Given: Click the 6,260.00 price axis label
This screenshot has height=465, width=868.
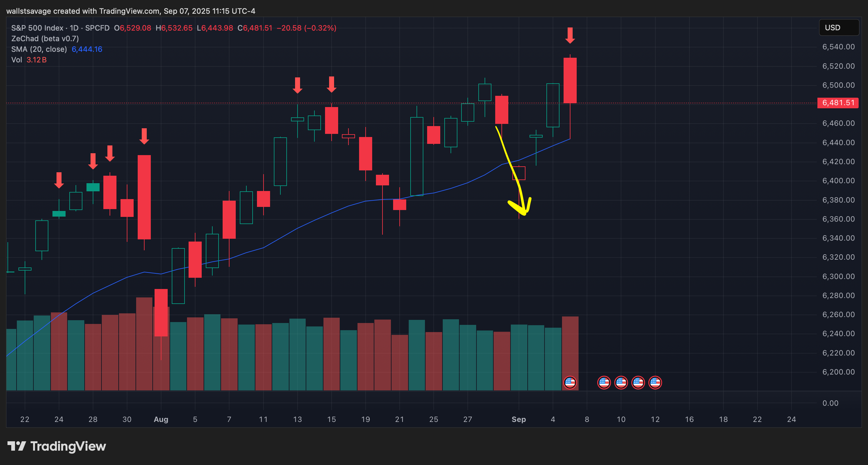Looking at the screenshot, I should tap(838, 315).
